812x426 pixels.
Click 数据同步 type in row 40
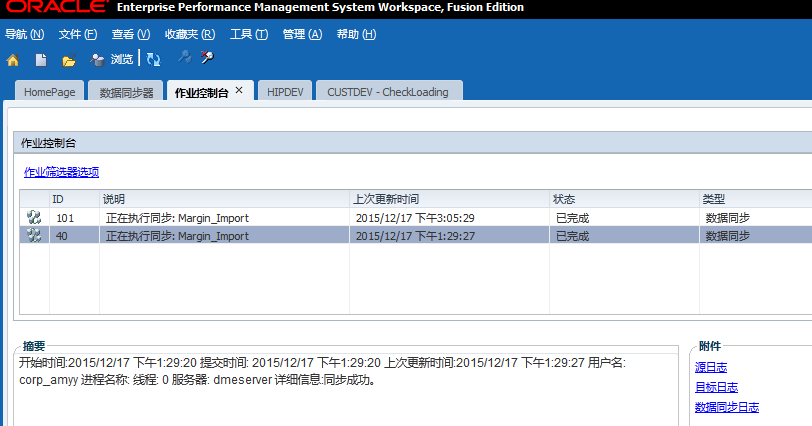[x=756, y=236]
